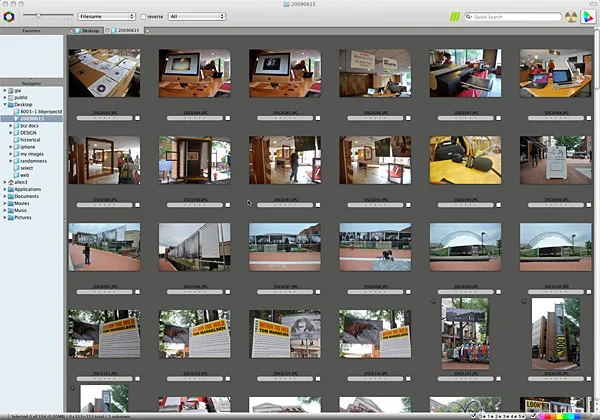The width and height of the screenshot is (600, 420).
Task: Click the blue color class swatch
Action: [577, 417]
